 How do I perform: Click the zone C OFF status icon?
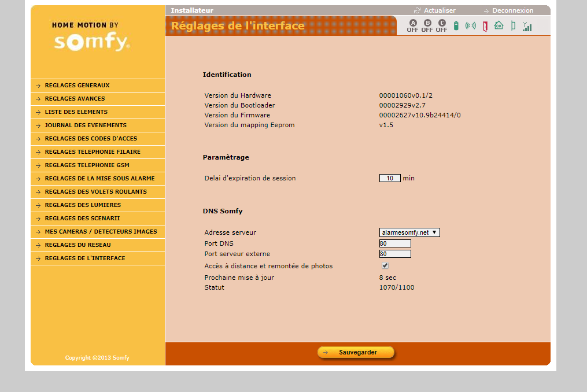pyautogui.click(x=442, y=25)
